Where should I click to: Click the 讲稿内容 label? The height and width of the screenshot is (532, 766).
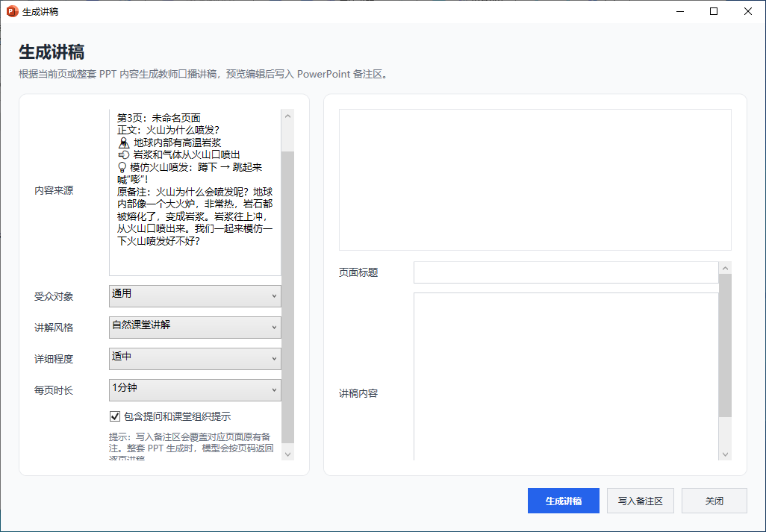[x=358, y=393]
